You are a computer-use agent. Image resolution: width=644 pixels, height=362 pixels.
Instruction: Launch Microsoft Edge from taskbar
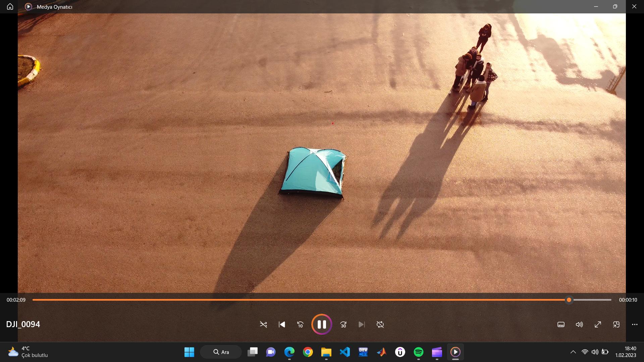[x=289, y=352]
